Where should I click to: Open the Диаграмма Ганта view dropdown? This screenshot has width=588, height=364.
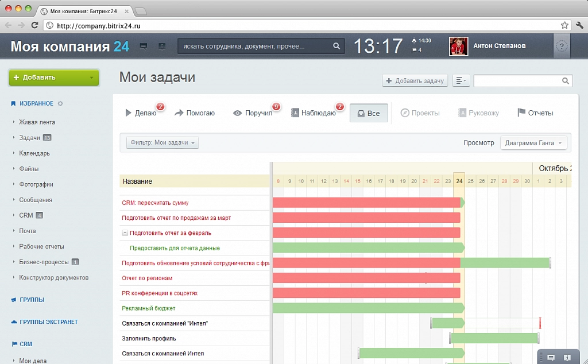coord(533,143)
